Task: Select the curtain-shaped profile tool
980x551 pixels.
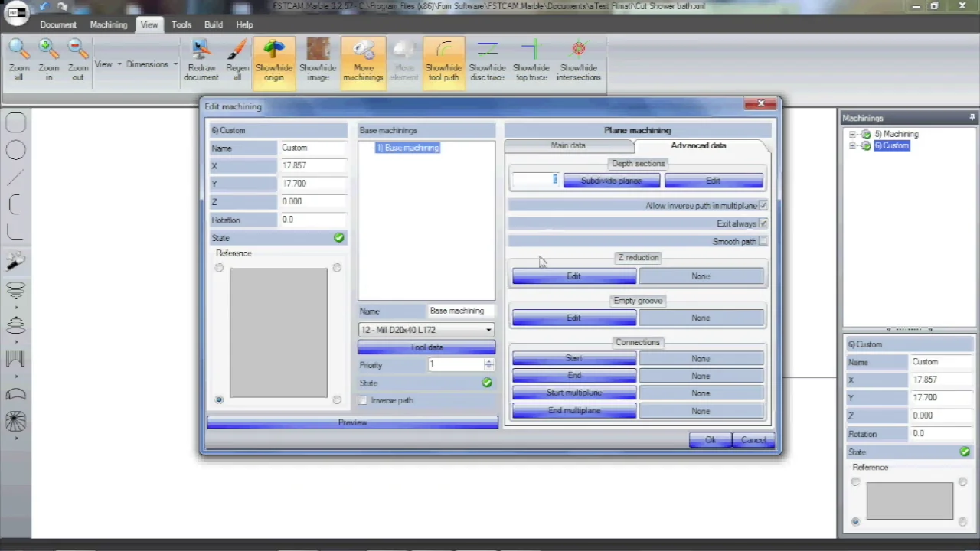Action: coord(15,358)
